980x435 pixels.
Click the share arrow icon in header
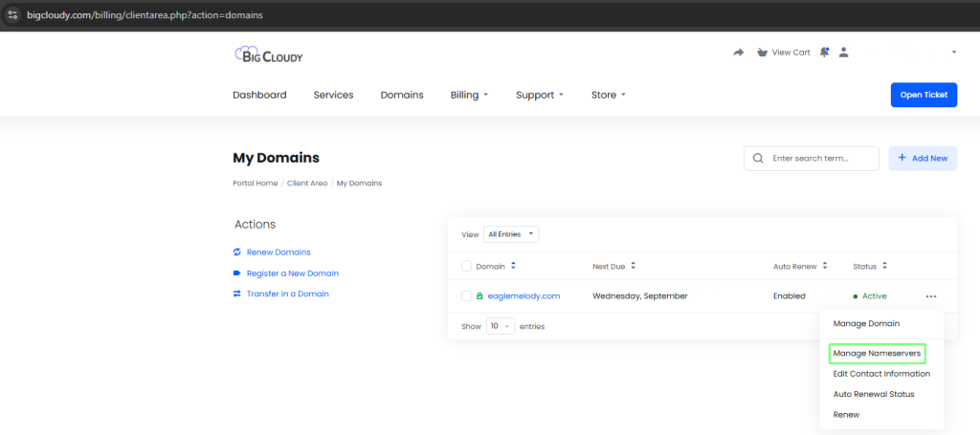[738, 53]
